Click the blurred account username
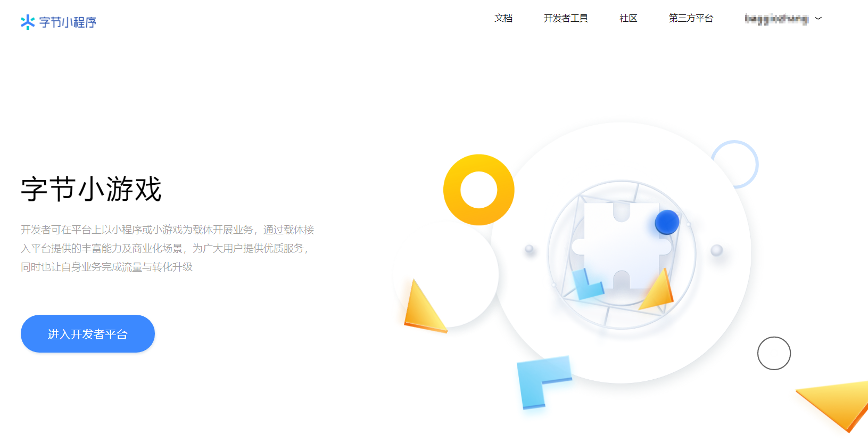868x441 pixels. pos(776,19)
